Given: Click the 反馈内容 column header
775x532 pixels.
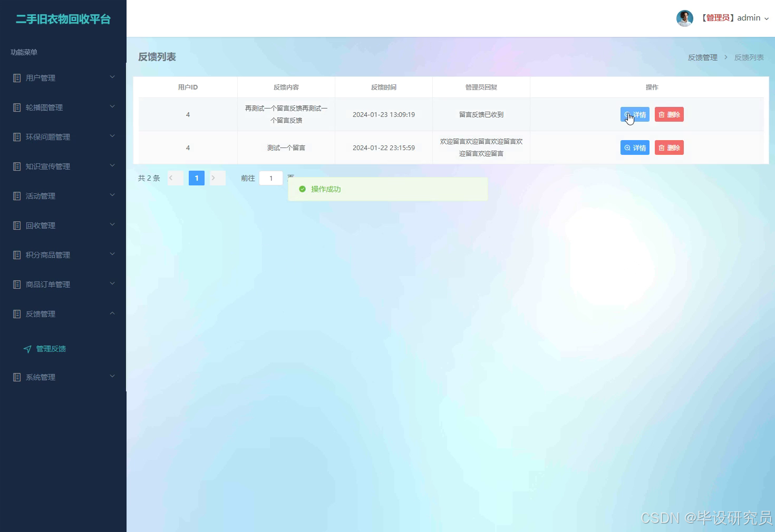Looking at the screenshot, I should point(286,87).
